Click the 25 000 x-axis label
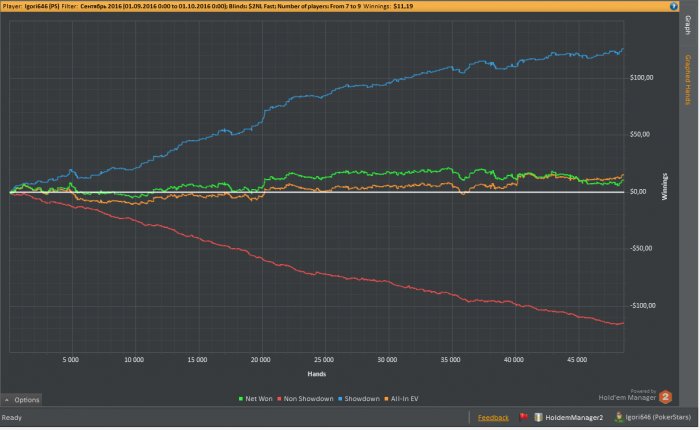The height and width of the screenshot is (430, 700). [x=324, y=359]
